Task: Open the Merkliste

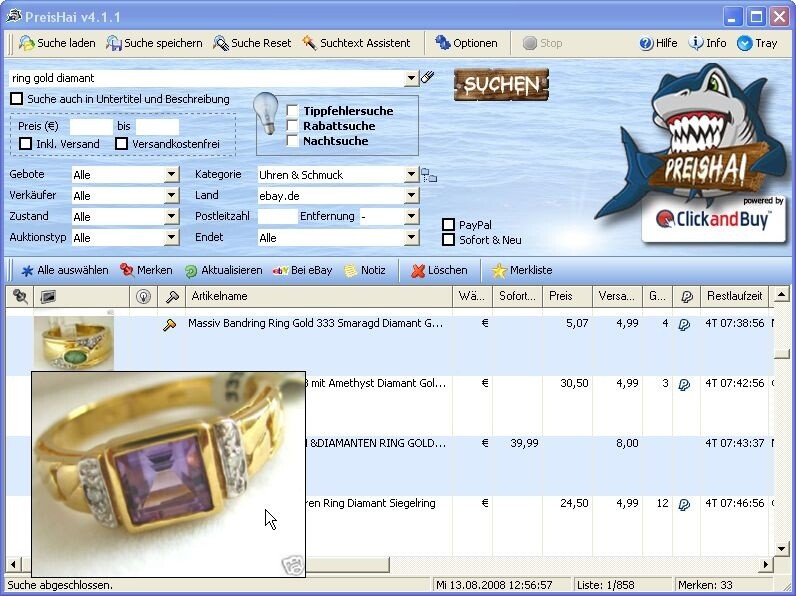Action: pyautogui.click(x=522, y=270)
